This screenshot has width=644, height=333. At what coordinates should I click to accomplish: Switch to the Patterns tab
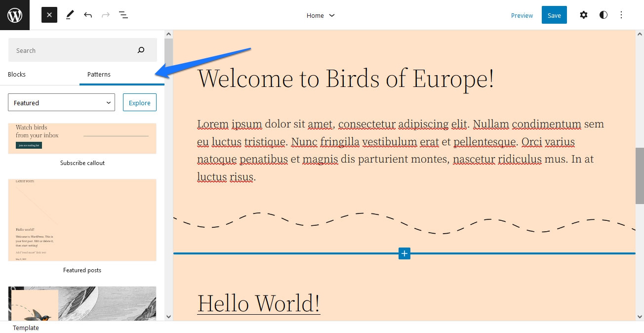tap(99, 74)
